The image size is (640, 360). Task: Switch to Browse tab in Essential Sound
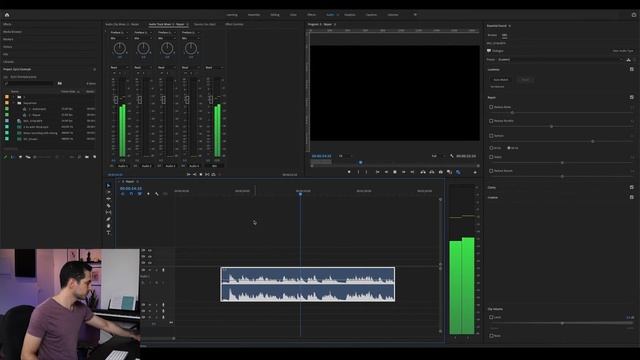tap(492, 35)
